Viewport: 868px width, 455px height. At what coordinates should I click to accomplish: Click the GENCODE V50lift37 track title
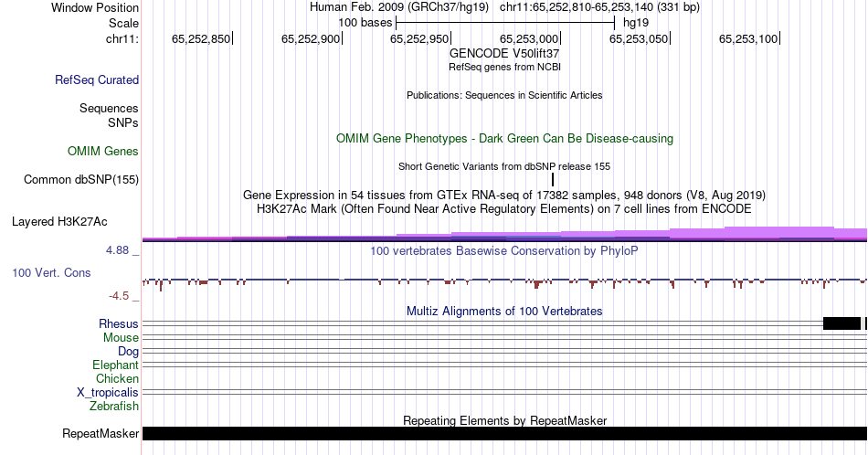coord(504,54)
